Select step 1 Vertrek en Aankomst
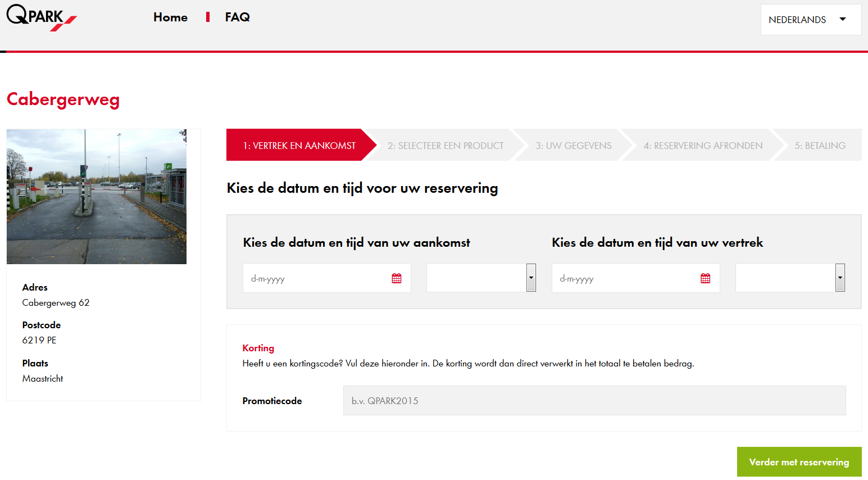The width and height of the screenshot is (868, 480). click(299, 146)
